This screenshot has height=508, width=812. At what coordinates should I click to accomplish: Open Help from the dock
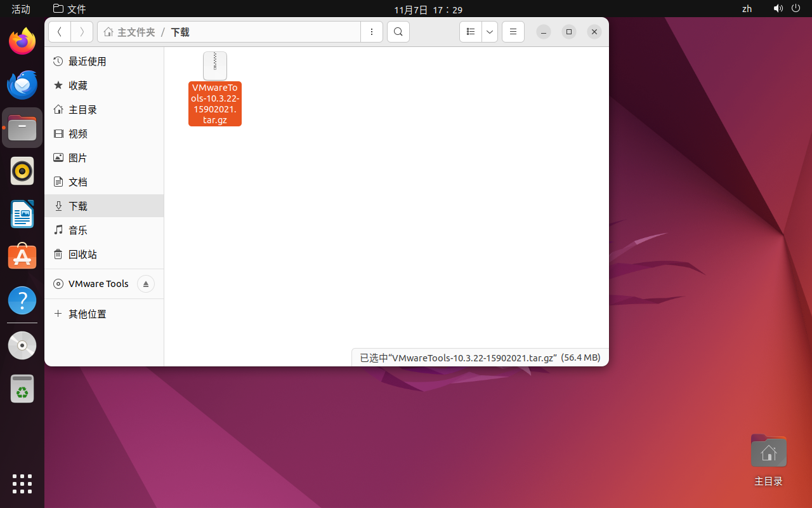coord(22,300)
